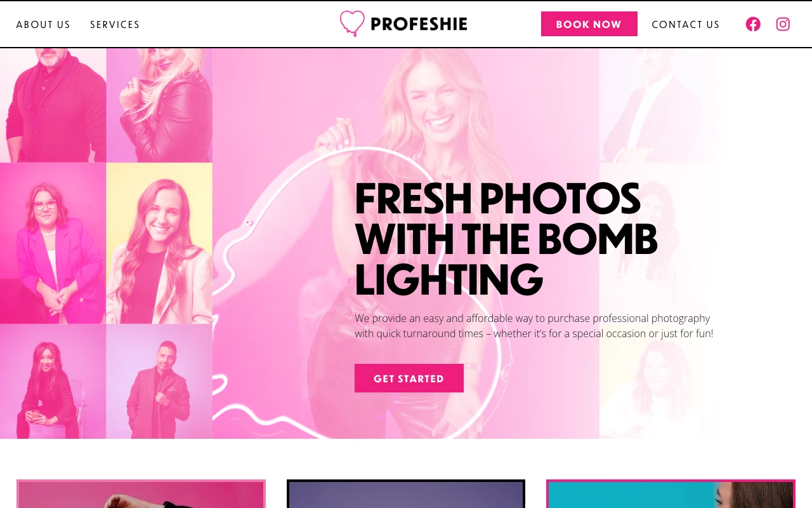Select the smiling woman on yellow background photo

159,243
